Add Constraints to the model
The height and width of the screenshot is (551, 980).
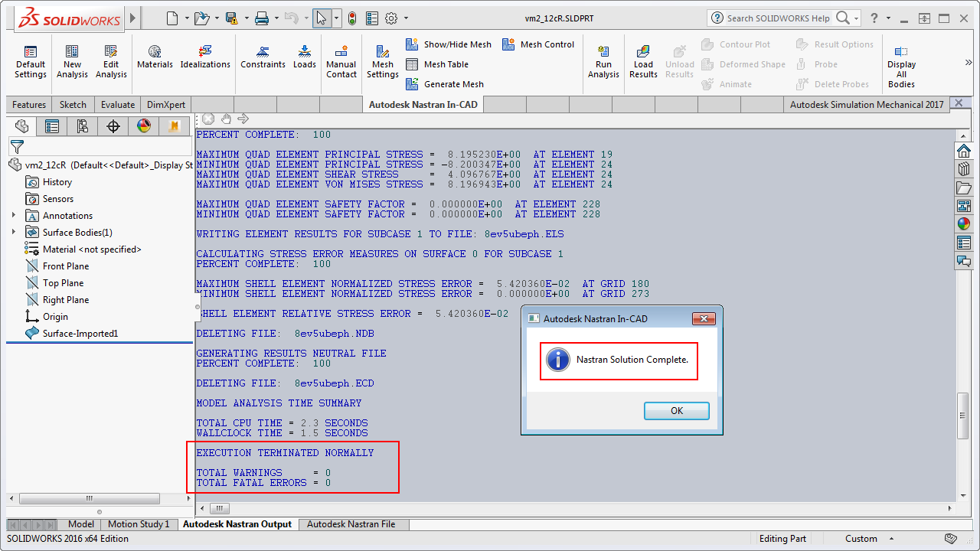[x=263, y=57]
